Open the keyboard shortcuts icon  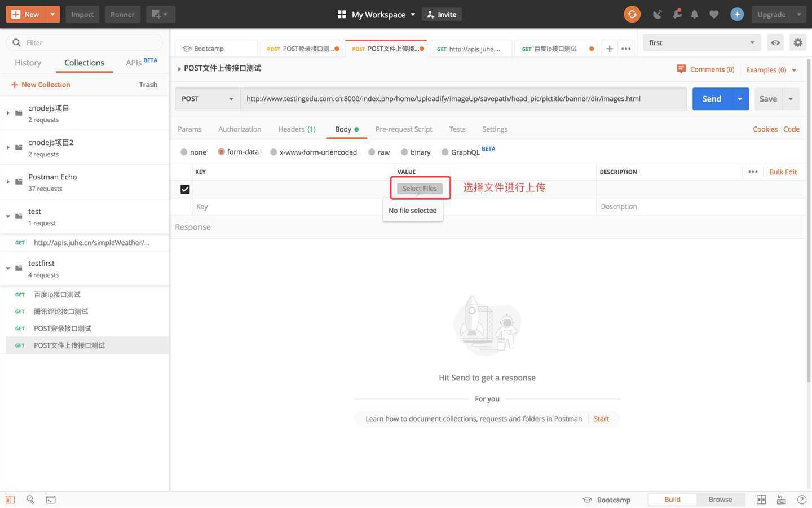click(782, 500)
